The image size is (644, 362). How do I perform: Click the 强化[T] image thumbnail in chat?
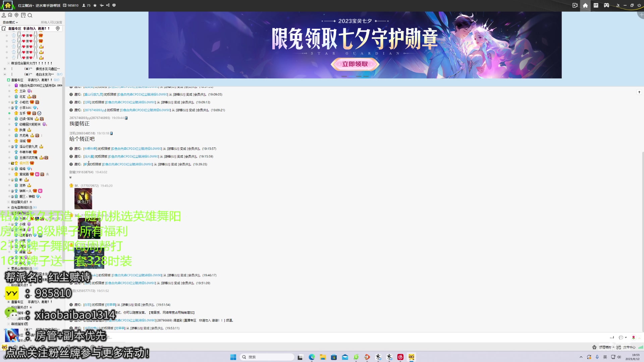pyautogui.click(x=83, y=198)
